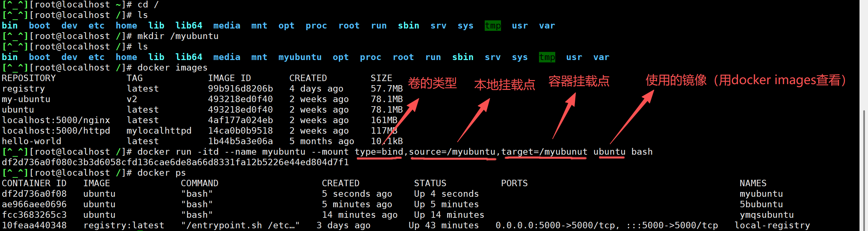Click 'target=/myubunut' in the docker run command
868x231 pixels.
tap(544, 152)
